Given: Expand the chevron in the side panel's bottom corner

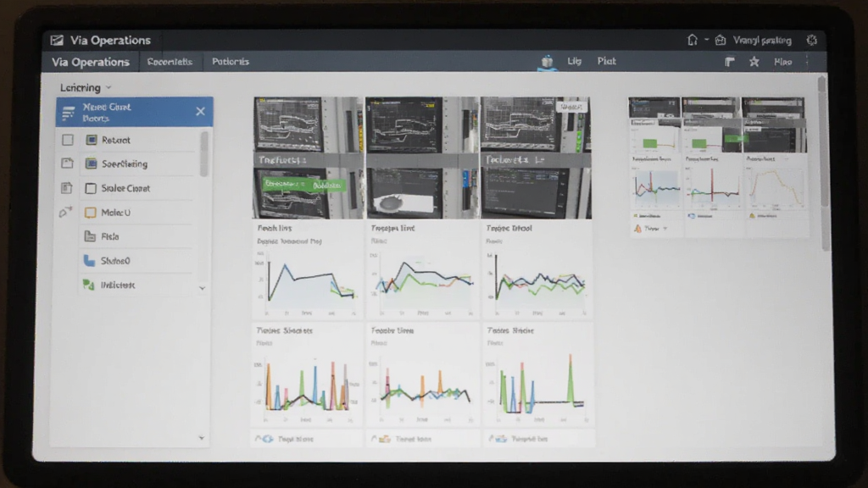Looking at the screenshot, I should pos(202,438).
